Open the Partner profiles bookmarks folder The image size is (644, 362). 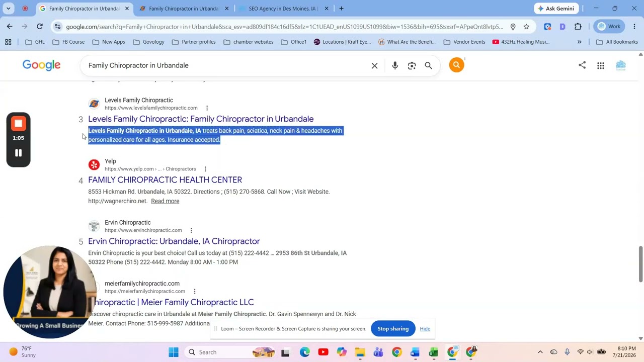[x=194, y=42]
